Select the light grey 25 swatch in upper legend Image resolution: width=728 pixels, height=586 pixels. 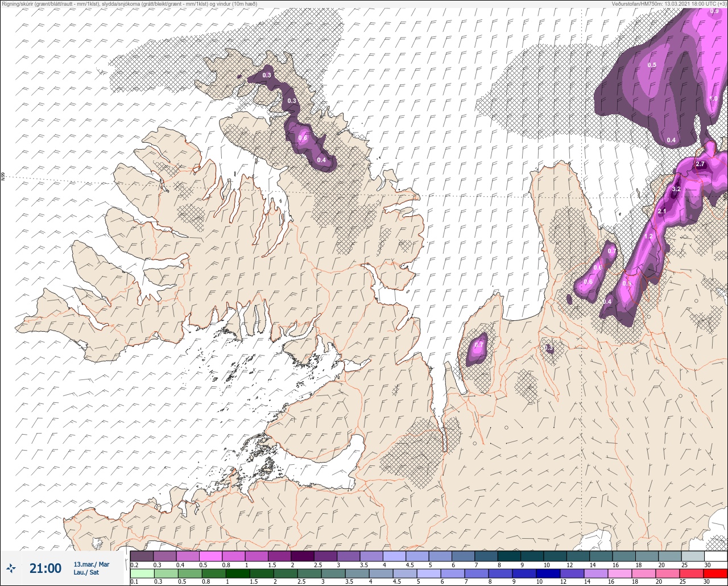point(693,556)
